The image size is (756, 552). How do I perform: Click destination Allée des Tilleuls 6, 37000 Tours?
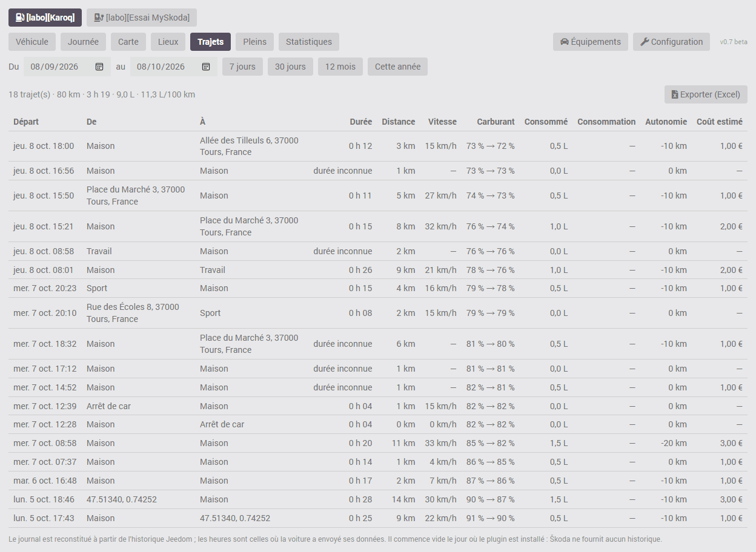tap(249, 146)
